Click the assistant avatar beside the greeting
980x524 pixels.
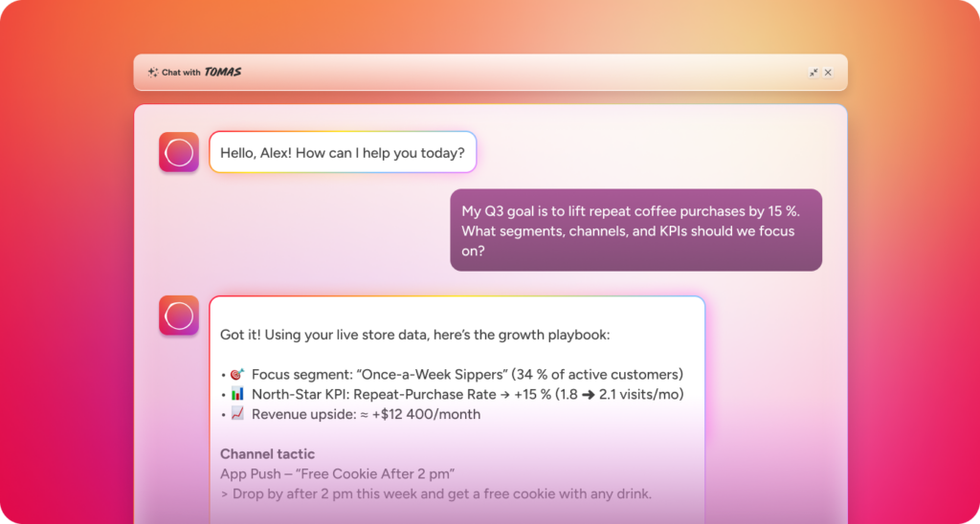(x=179, y=152)
